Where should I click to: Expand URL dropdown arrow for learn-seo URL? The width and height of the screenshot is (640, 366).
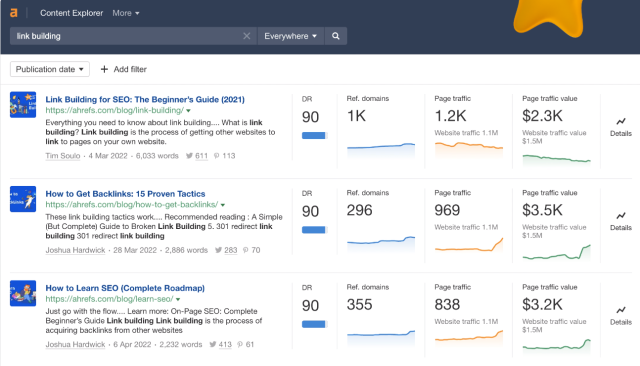pos(178,299)
